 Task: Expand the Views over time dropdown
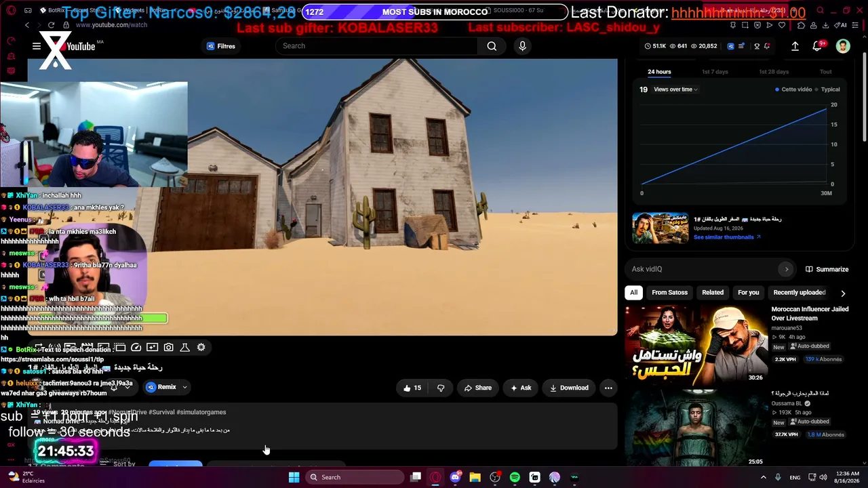pos(675,89)
